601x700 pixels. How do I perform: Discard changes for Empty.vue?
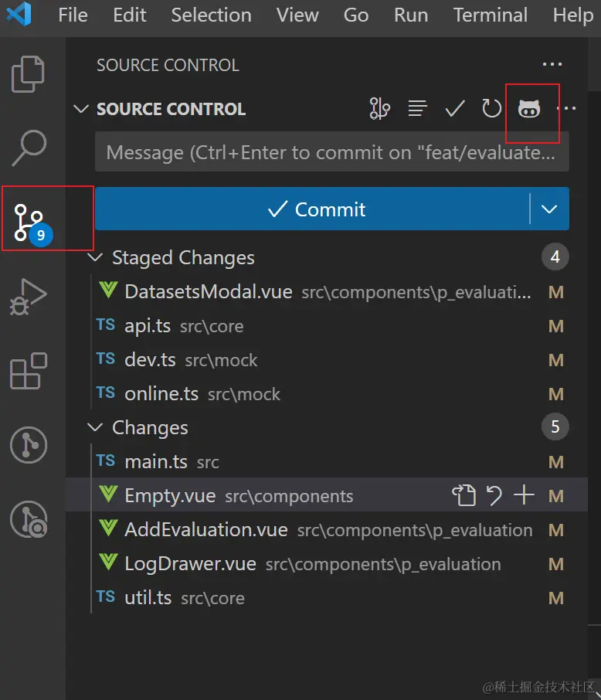click(x=494, y=495)
